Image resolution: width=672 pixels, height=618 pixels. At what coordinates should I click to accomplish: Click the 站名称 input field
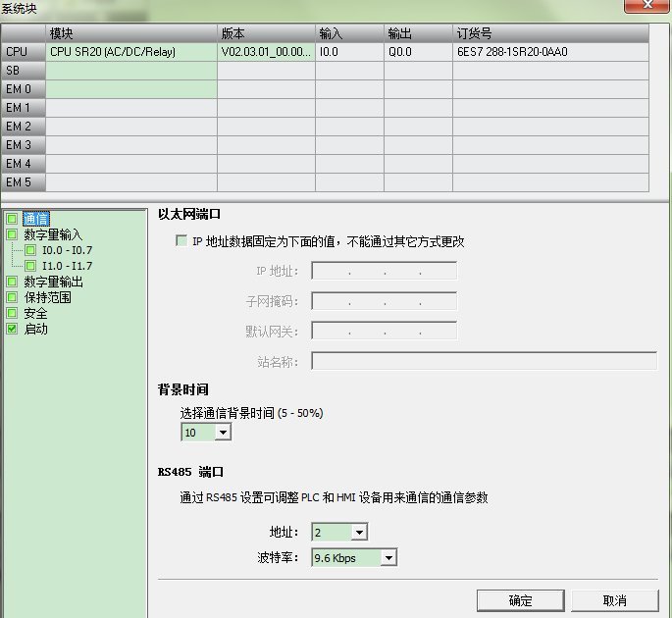pyautogui.click(x=484, y=361)
